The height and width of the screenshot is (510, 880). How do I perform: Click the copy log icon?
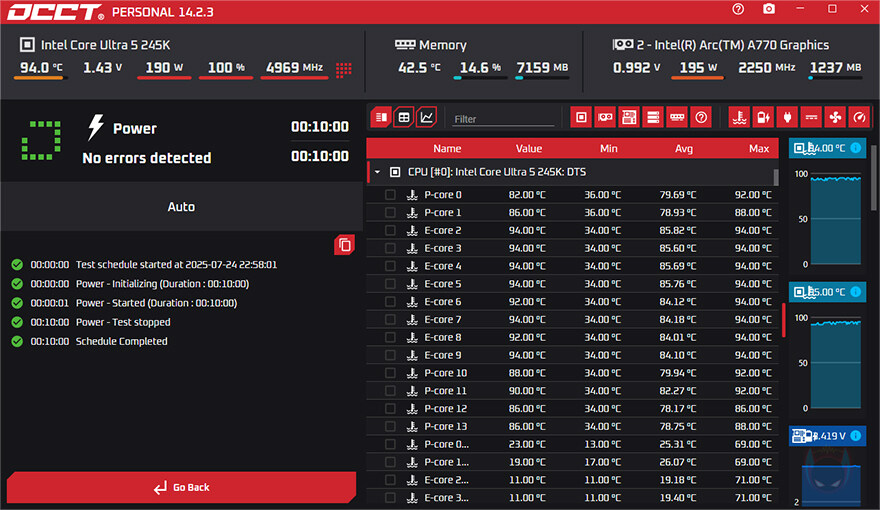pos(344,244)
